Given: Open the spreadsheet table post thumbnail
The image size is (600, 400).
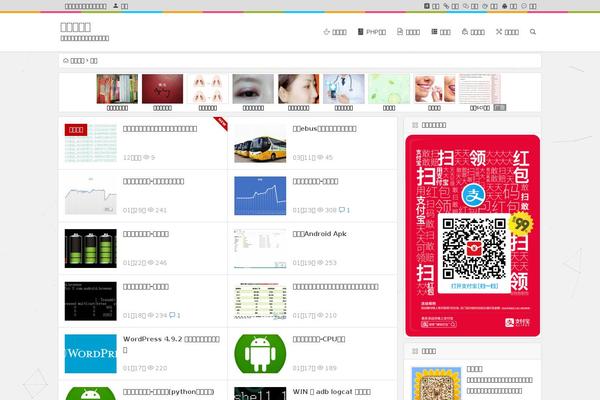Looking at the screenshot, I should [260, 301].
